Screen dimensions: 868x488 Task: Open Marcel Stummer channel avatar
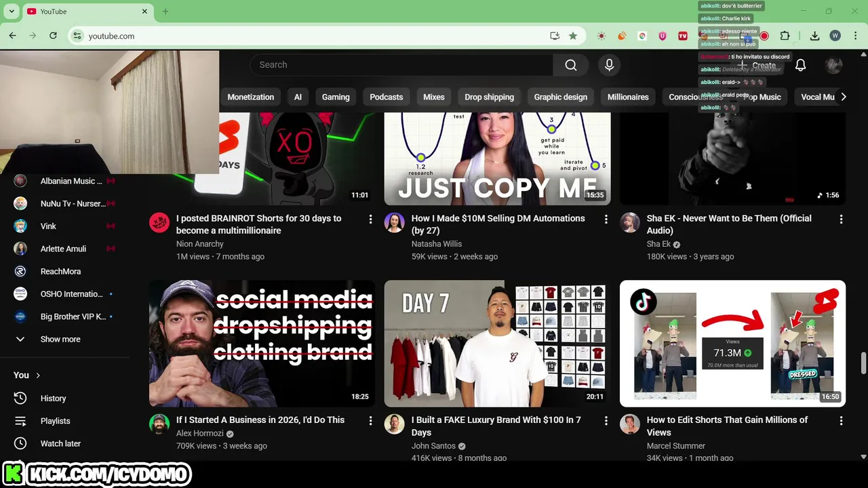[x=630, y=424]
